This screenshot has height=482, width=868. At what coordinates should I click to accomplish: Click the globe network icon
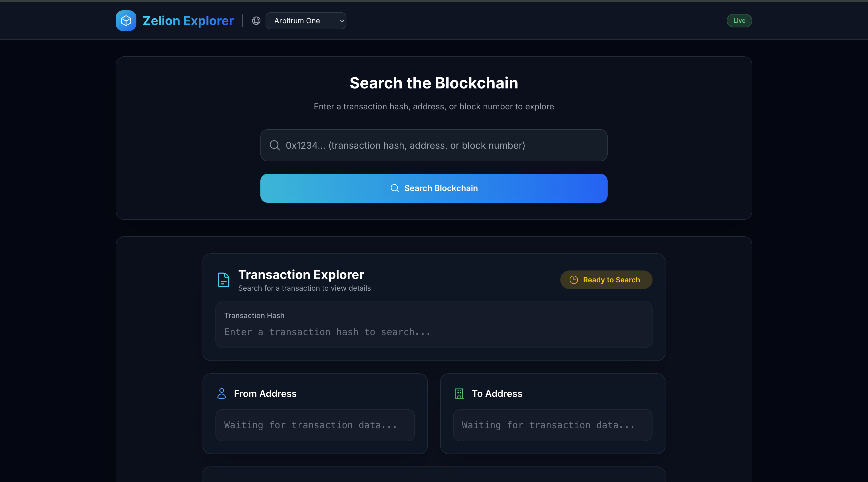256,21
